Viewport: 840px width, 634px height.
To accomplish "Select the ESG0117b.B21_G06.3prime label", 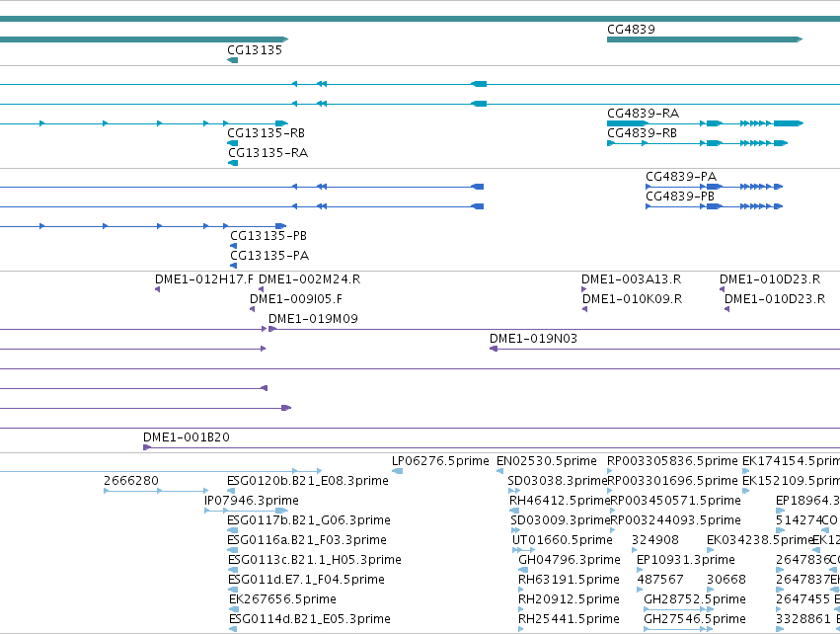I will click(309, 520).
